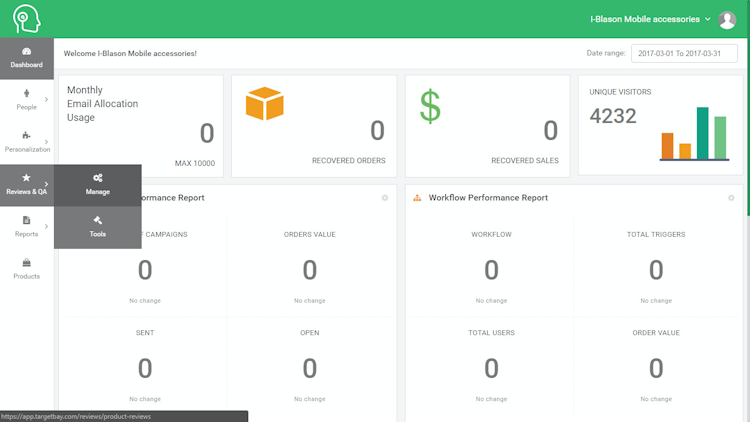
Task: Click the Unique Visitors count 4232
Action: pos(613,116)
